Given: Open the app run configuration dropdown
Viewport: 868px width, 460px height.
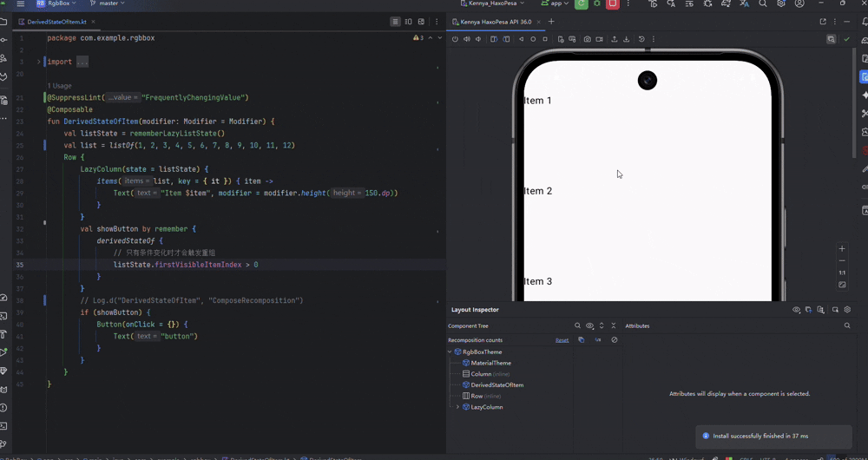Looking at the screenshot, I should coord(556,3).
